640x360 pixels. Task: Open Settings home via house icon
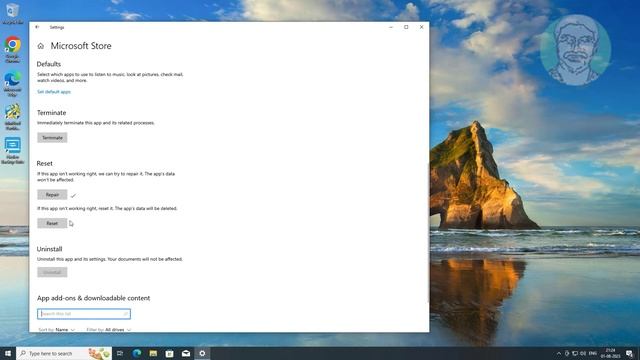pyautogui.click(x=40, y=46)
